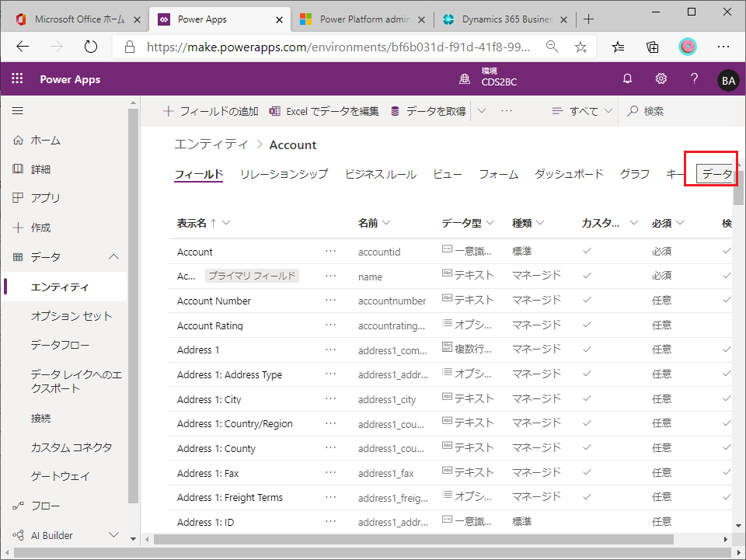Click the エンティティ breadcrumb link
This screenshot has height=560, width=746.
pyautogui.click(x=211, y=144)
